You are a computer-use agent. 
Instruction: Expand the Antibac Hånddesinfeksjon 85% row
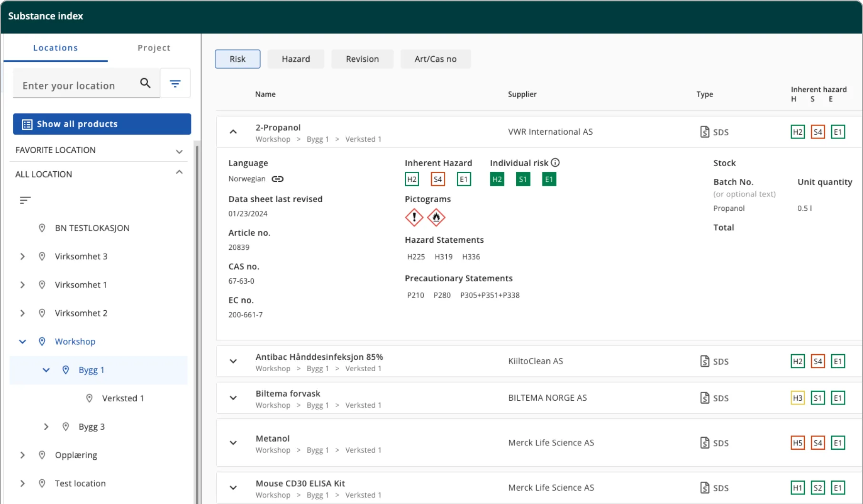(233, 361)
